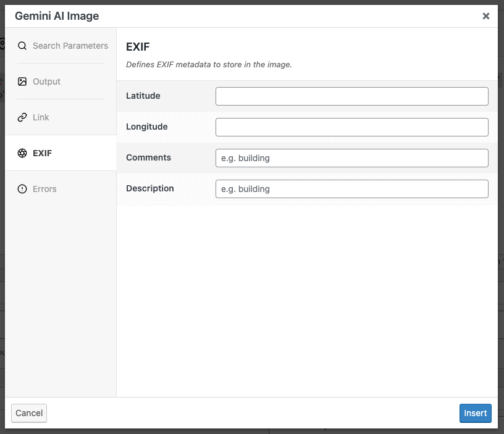This screenshot has width=504, height=434.
Task: Go to the Link tab
Action: 61,117
